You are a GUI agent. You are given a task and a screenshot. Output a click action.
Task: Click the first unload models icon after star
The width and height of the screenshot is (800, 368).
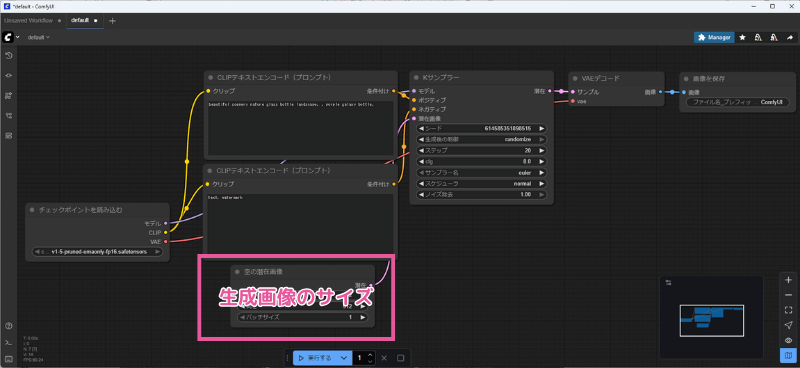tap(758, 37)
